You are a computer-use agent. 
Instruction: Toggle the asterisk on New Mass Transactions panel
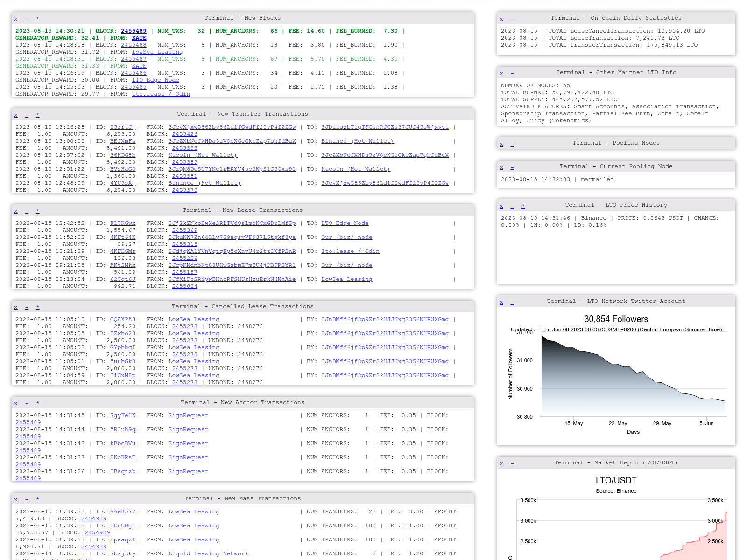point(38,500)
